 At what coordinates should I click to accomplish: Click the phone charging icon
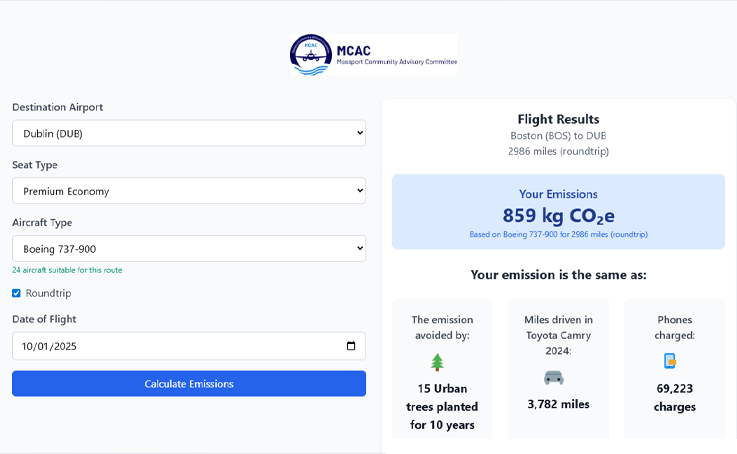point(669,361)
